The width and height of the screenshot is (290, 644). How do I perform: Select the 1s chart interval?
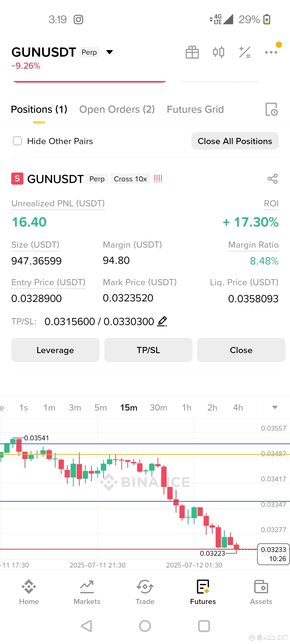tap(24, 408)
